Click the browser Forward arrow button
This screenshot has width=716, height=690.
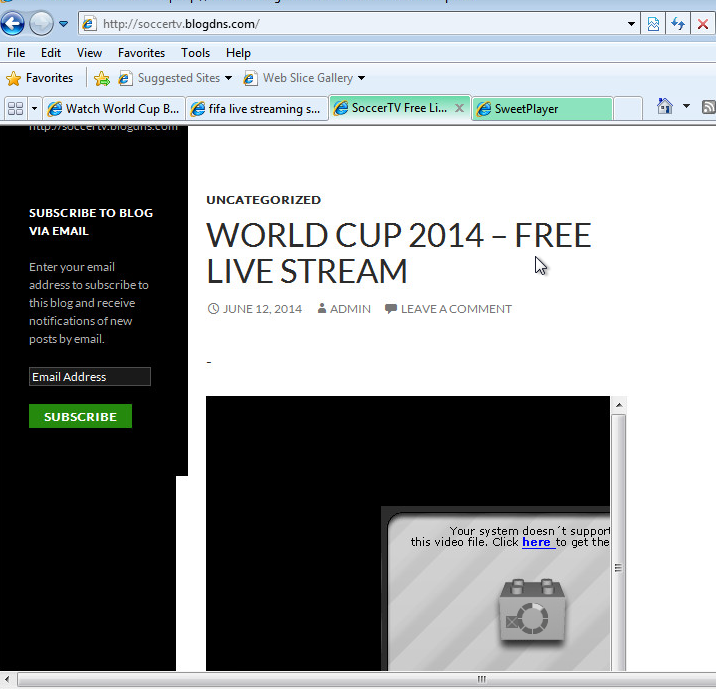click(x=41, y=23)
